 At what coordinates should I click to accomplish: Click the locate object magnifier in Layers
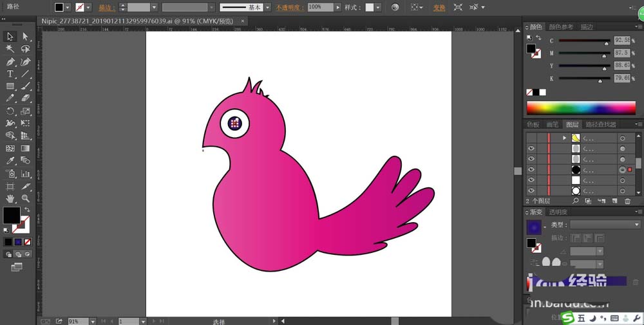coord(576,201)
